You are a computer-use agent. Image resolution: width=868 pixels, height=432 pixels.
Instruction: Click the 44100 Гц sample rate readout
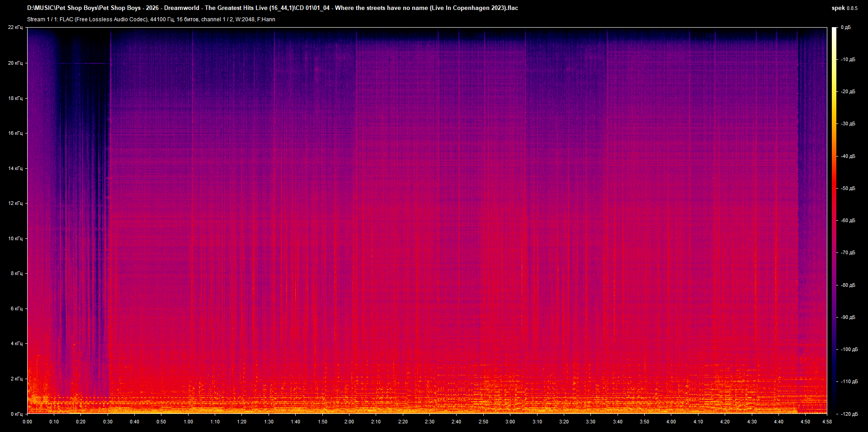[x=162, y=19]
